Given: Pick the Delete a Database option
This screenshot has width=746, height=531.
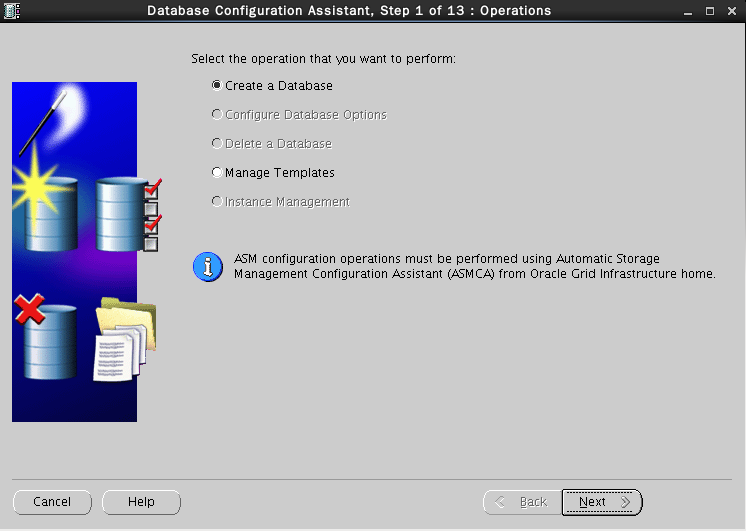Looking at the screenshot, I should pos(217,144).
